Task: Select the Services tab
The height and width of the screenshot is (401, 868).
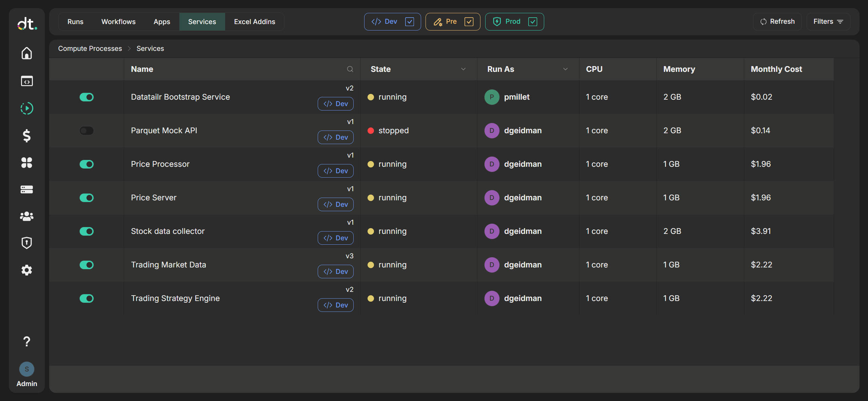Action: click(x=202, y=22)
